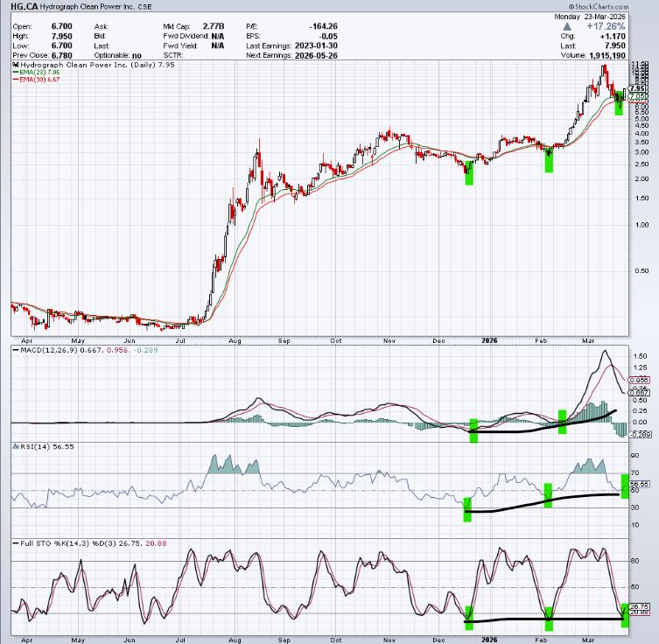Click the 0.956 signal value tag on the MACD axis
The height and width of the screenshot is (644, 659).
pyautogui.click(x=639, y=380)
